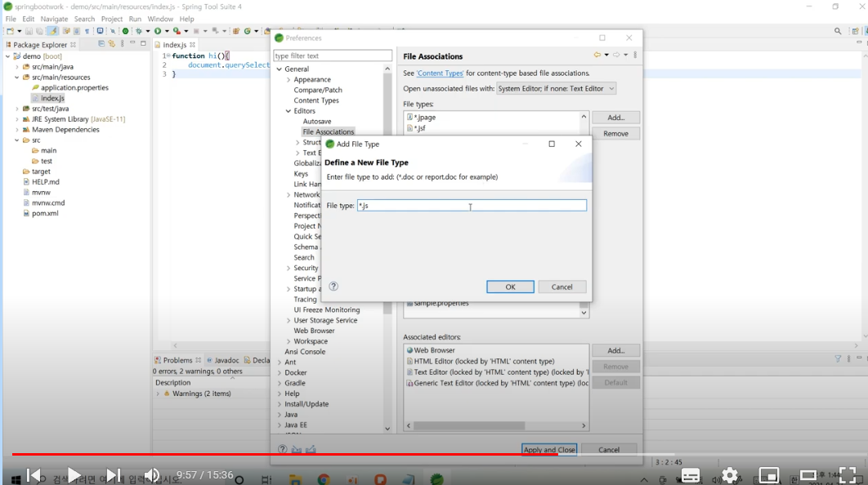
Task: Click the Open Console toolbar icon
Action: pos(100,31)
